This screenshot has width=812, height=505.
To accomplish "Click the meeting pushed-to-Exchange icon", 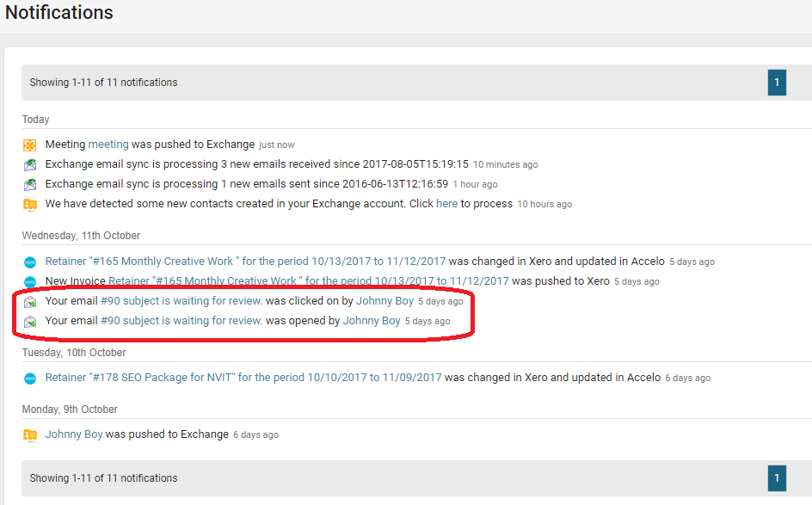I will pos(31,144).
